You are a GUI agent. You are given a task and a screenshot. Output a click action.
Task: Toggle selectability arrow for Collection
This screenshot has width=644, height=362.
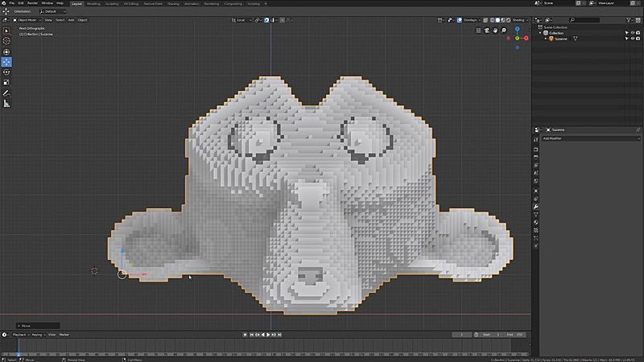pos(627,33)
